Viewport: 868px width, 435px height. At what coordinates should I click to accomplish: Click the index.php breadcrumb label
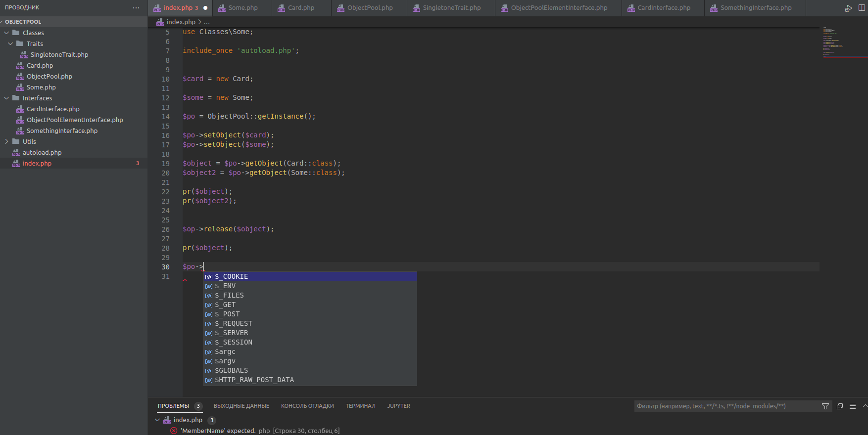[181, 22]
